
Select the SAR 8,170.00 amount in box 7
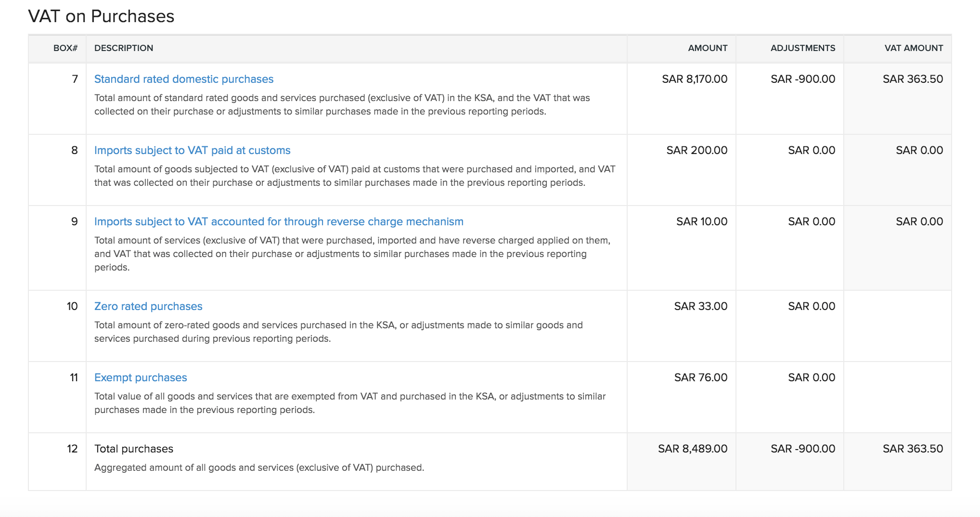(695, 79)
